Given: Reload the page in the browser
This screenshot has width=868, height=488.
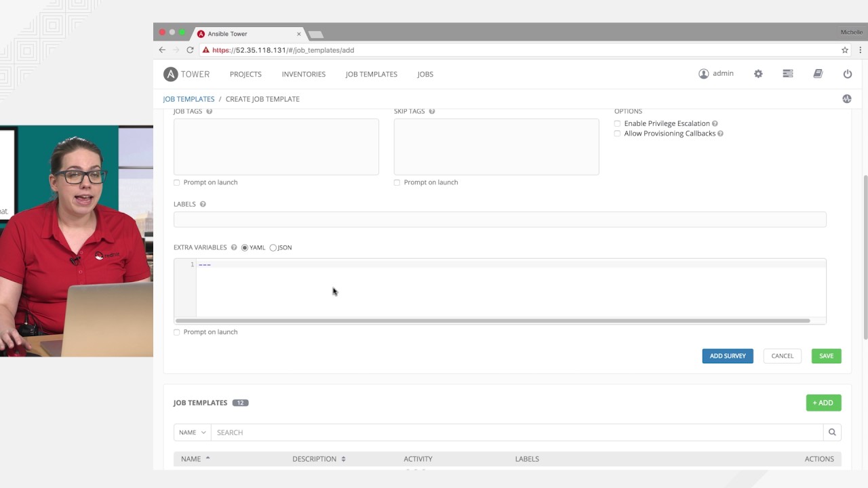Looking at the screenshot, I should tap(191, 50).
